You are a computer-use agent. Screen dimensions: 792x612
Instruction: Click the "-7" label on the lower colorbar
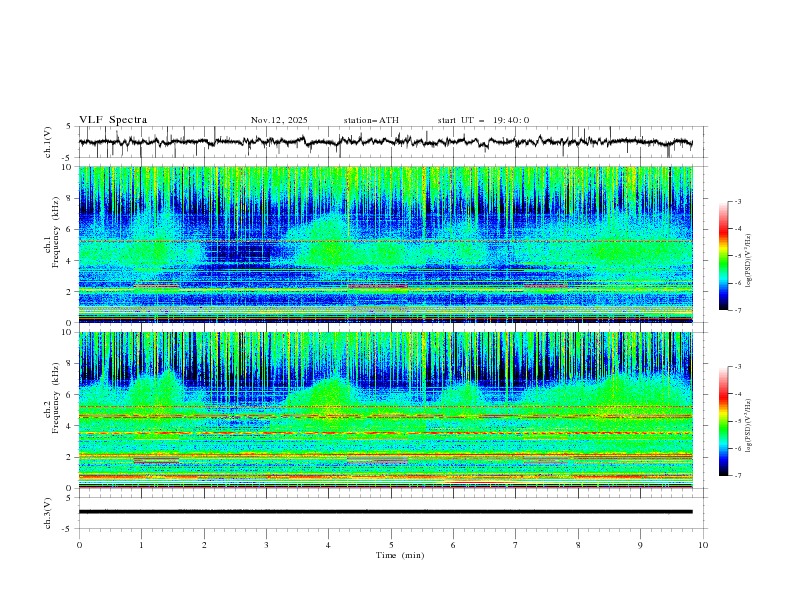click(737, 476)
